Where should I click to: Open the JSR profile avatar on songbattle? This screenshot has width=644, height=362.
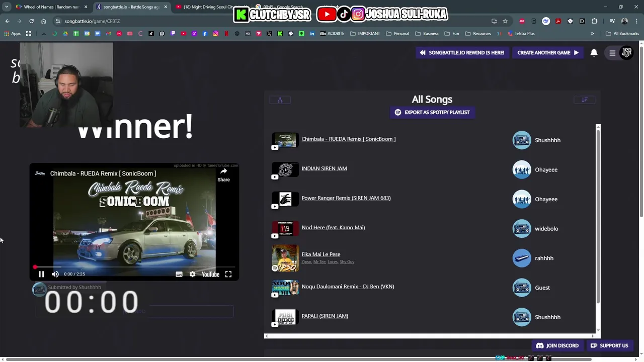coord(626,52)
